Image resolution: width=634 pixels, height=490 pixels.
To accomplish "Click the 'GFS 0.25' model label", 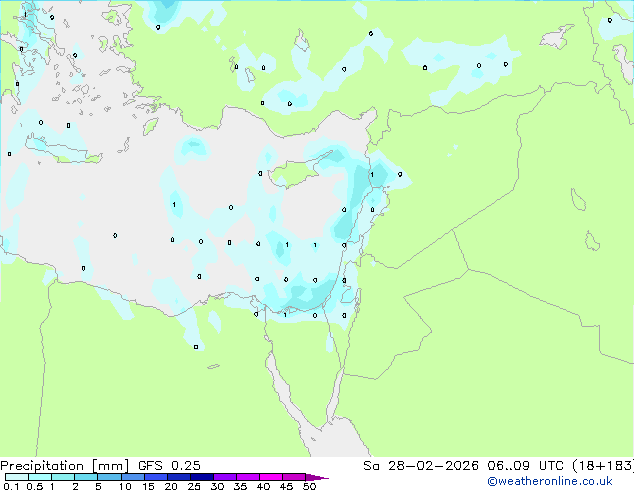I will [x=169, y=466].
